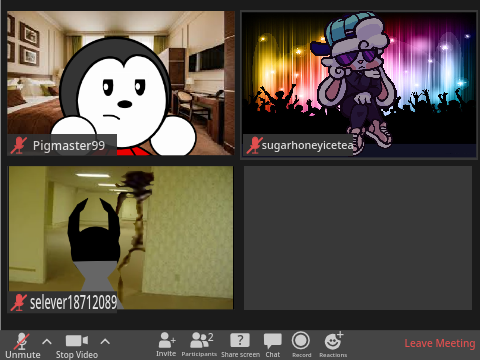Start Share screen

[x=240, y=345]
